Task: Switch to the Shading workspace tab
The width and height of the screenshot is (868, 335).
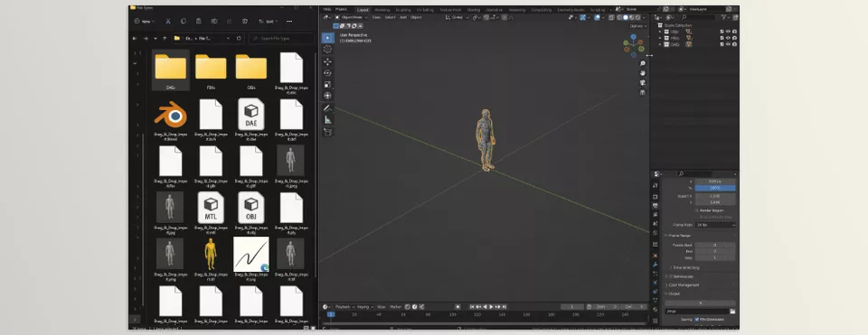Action: click(473, 9)
